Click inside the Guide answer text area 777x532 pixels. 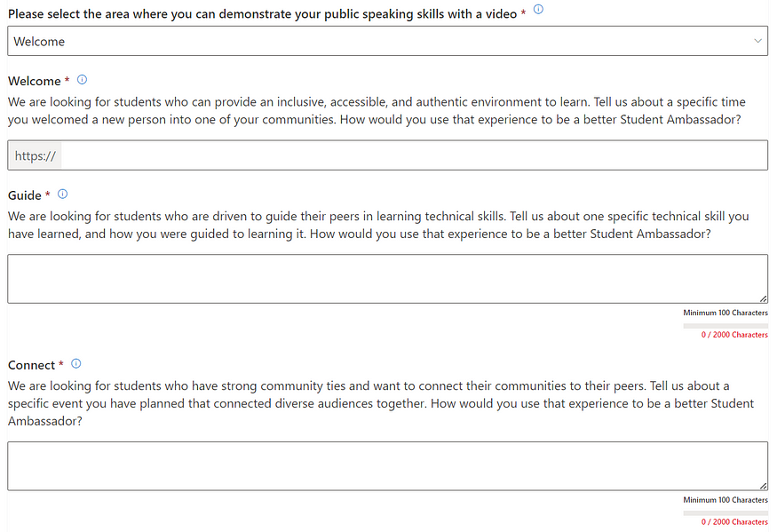tap(387, 279)
